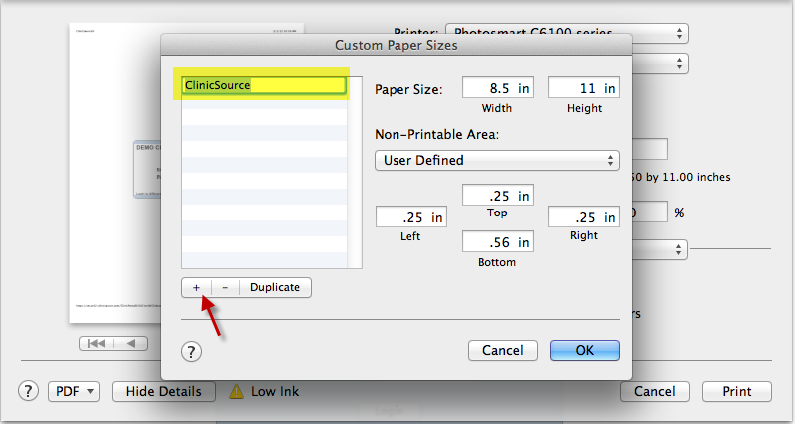
Task: Cancel the Custom Paper Sizes dialog
Action: [503, 351]
